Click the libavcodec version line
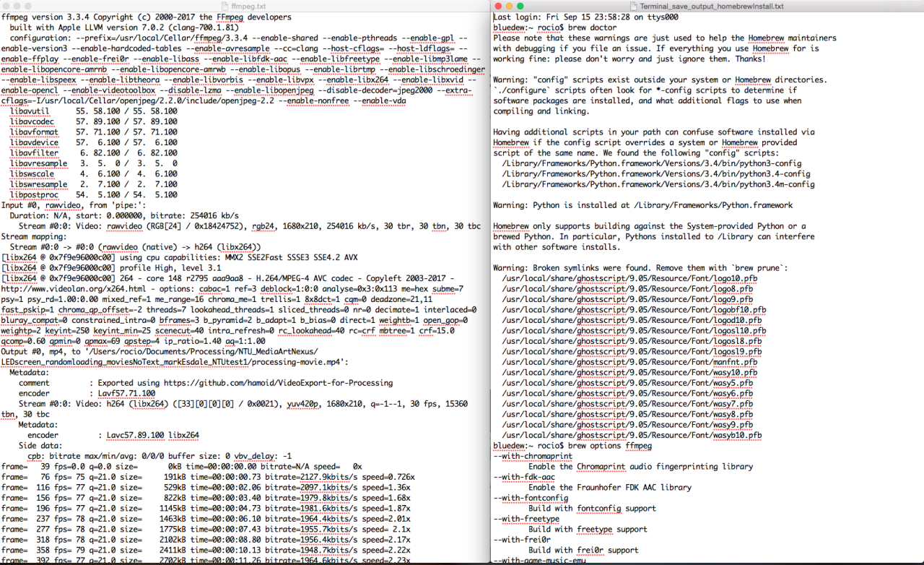The height and width of the screenshot is (565, 924). [93, 121]
